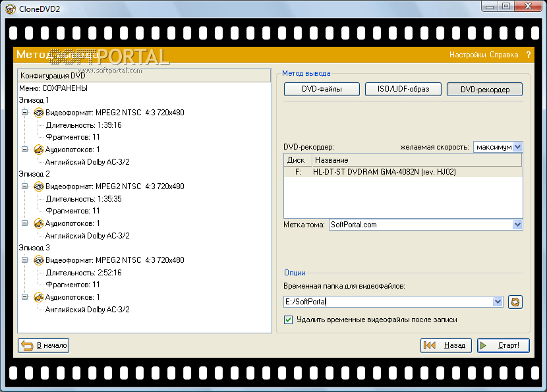Select the DVD-файлы output method
The width and height of the screenshot is (547, 392).
tap(322, 90)
